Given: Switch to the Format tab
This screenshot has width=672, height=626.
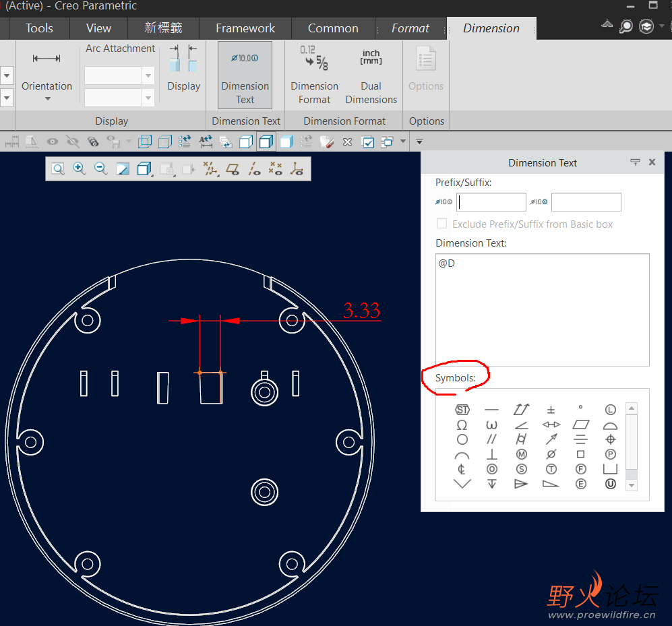Looking at the screenshot, I should coord(410,28).
